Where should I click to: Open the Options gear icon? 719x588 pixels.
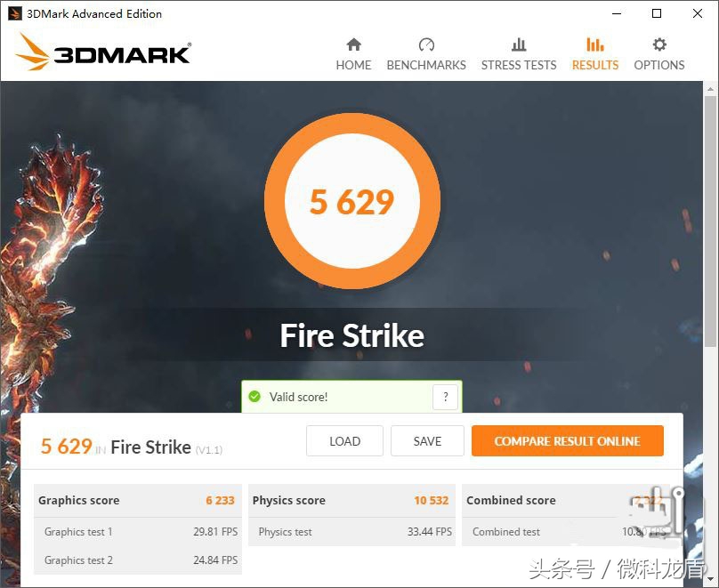point(659,44)
